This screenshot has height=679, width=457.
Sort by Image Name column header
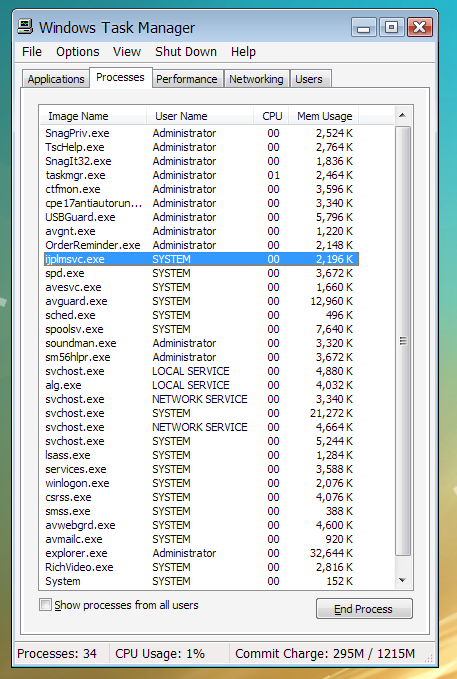pos(93,116)
